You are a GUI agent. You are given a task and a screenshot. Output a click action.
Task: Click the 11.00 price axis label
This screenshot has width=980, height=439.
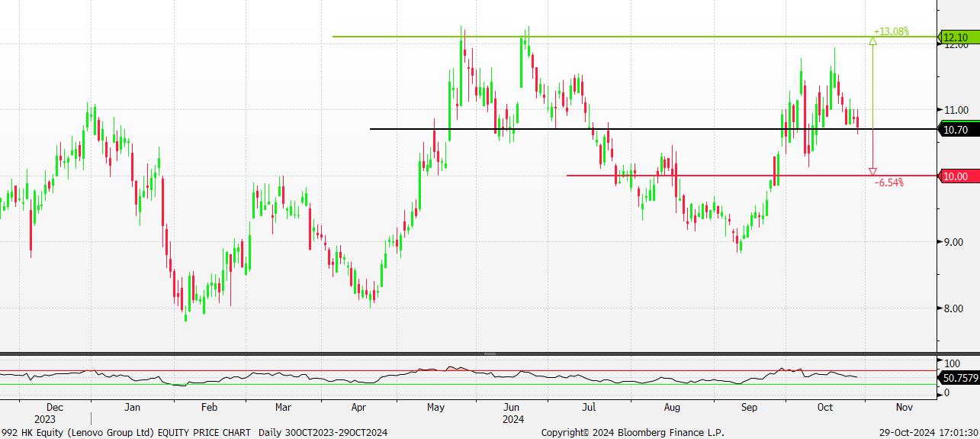956,110
